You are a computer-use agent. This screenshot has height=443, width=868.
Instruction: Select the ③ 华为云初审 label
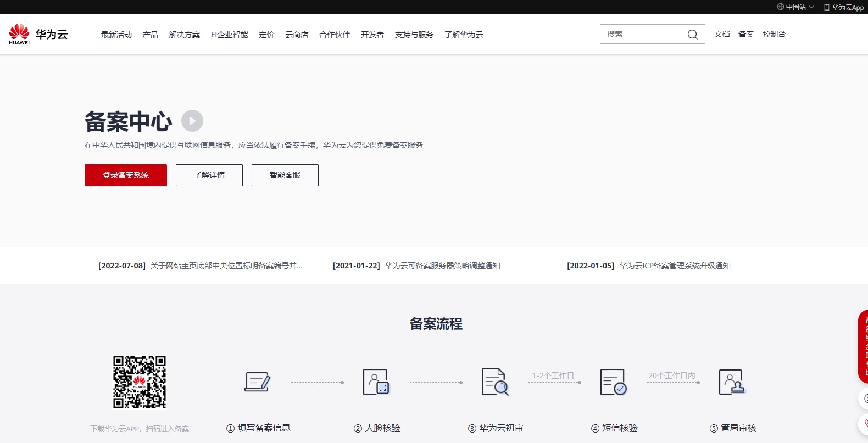[496, 428]
